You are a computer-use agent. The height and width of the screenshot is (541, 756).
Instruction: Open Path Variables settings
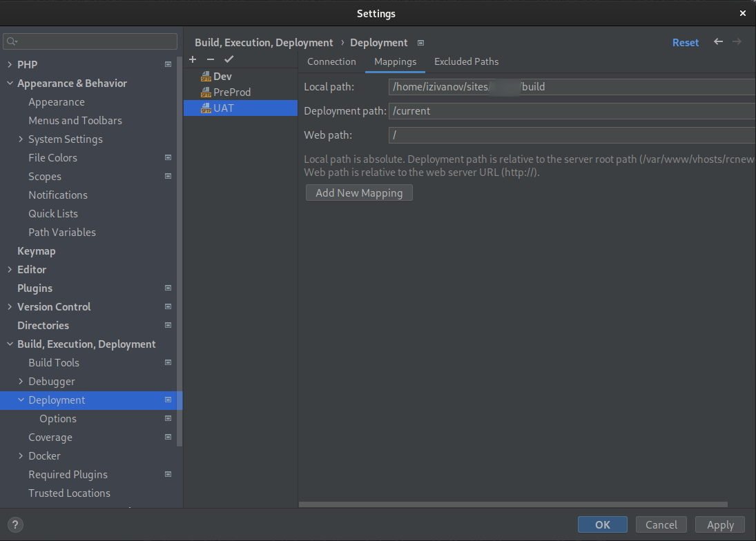[x=62, y=232]
